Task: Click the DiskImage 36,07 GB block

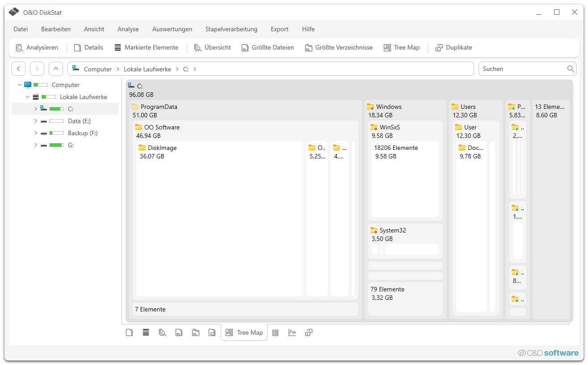Action: [x=219, y=219]
